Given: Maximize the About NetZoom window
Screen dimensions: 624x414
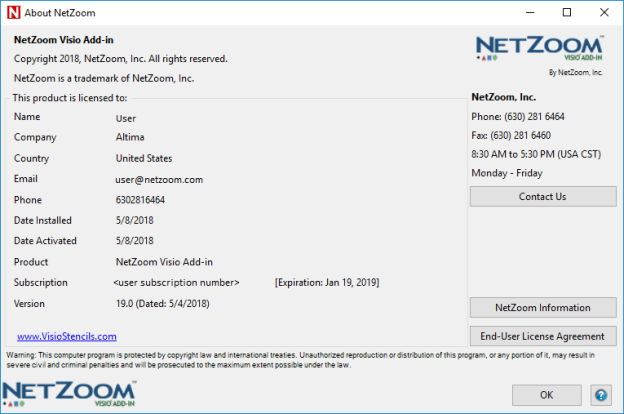Looking at the screenshot, I should tap(567, 13).
